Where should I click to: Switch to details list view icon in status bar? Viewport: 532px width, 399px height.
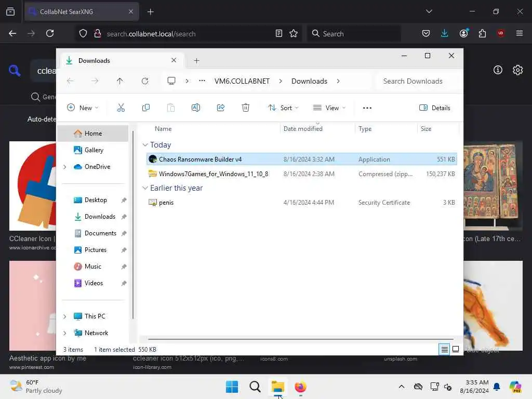(x=444, y=349)
